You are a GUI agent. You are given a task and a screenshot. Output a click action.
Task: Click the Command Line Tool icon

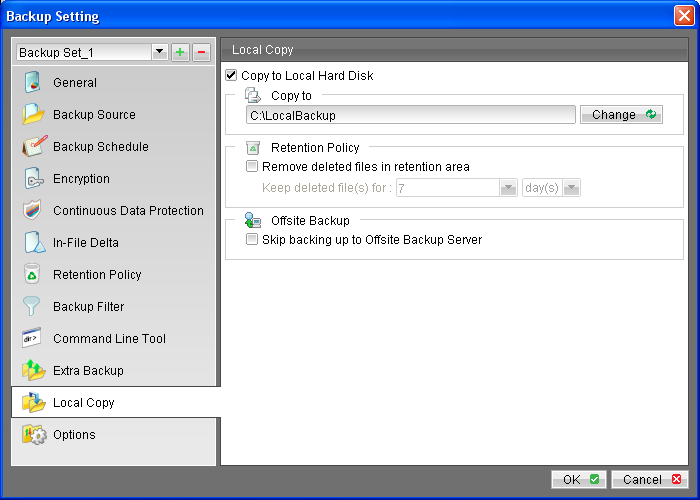[x=34, y=339]
